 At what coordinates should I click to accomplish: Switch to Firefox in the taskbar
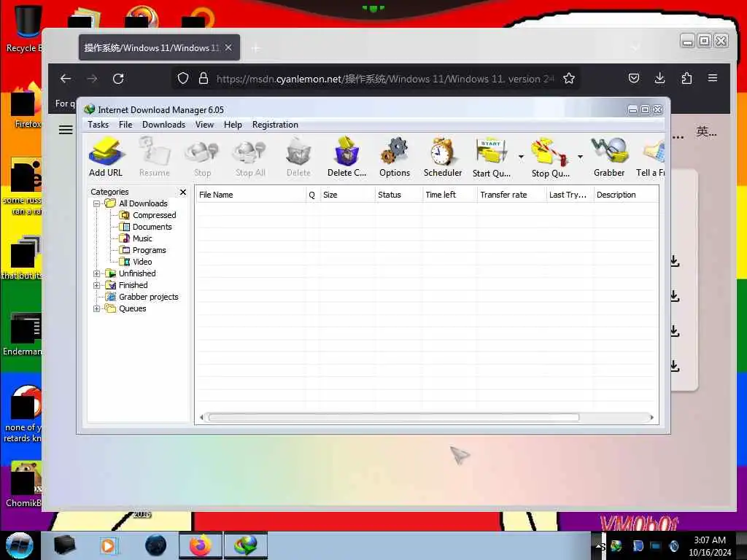pyautogui.click(x=201, y=545)
